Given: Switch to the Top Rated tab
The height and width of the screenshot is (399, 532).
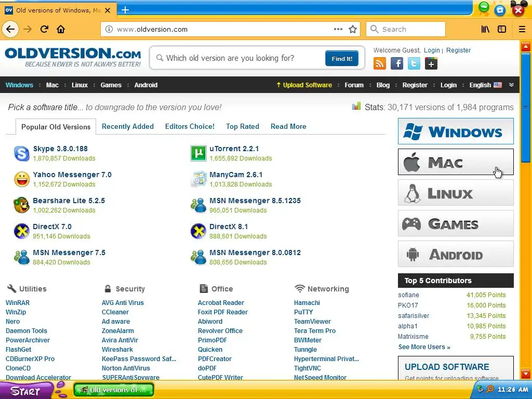Looking at the screenshot, I should pos(243,126).
